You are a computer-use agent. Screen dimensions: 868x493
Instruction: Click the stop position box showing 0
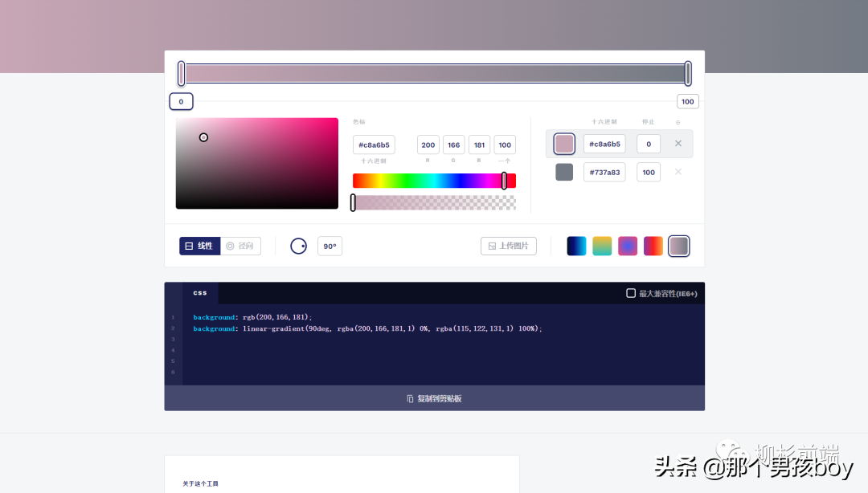click(181, 101)
